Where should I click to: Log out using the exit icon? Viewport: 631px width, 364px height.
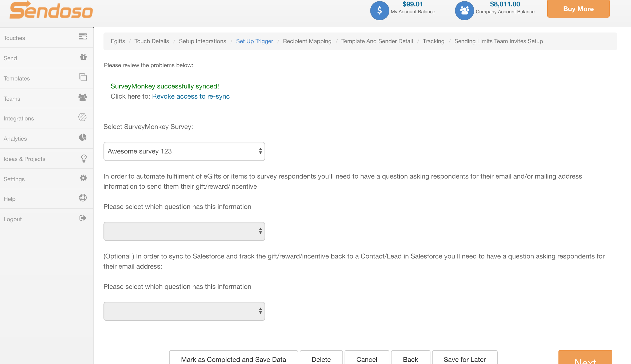(x=83, y=218)
